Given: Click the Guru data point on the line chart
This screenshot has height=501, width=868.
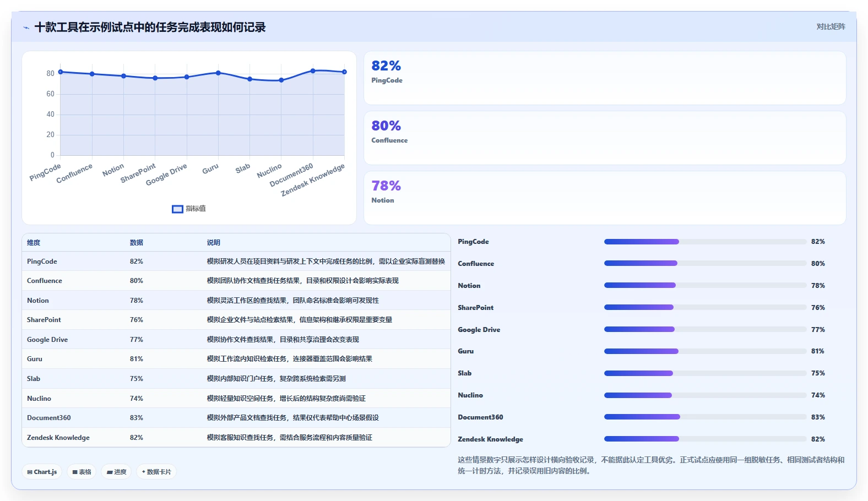Looking at the screenshot, I should coord(219,73).
